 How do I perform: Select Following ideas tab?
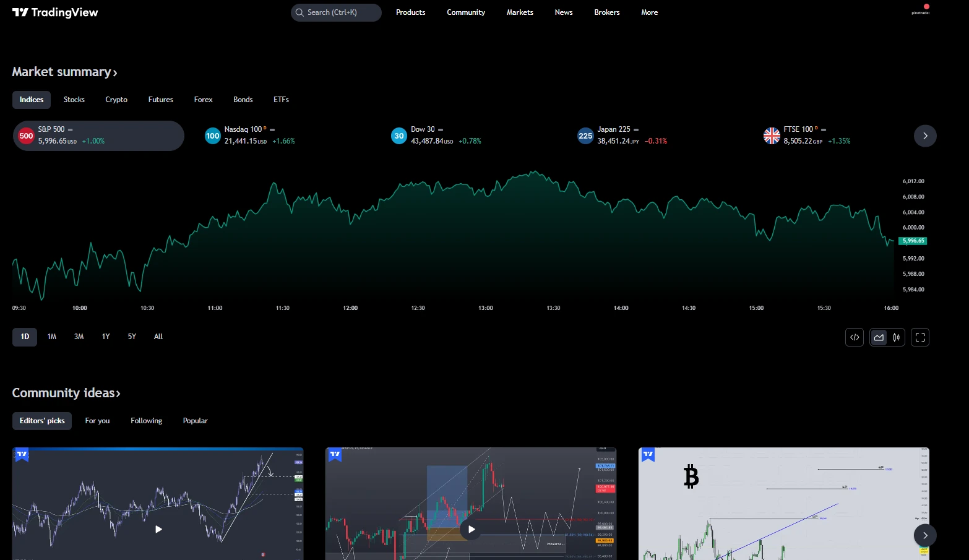tap(147, 421)
